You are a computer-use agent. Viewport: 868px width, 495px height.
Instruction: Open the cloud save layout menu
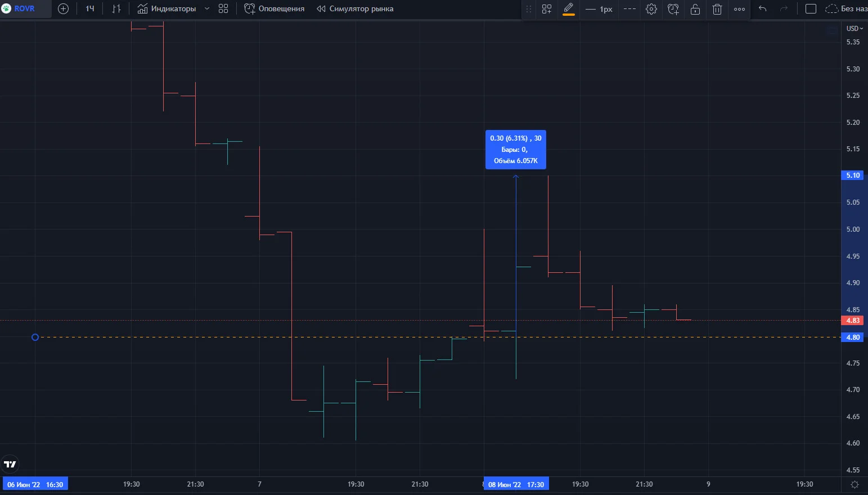tap(846, 9)
